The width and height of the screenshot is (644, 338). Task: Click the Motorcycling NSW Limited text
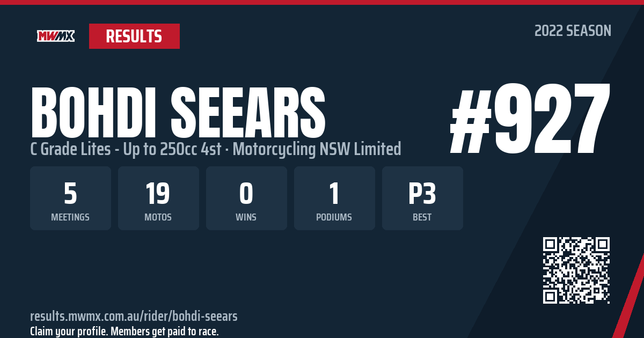point(316,149)
